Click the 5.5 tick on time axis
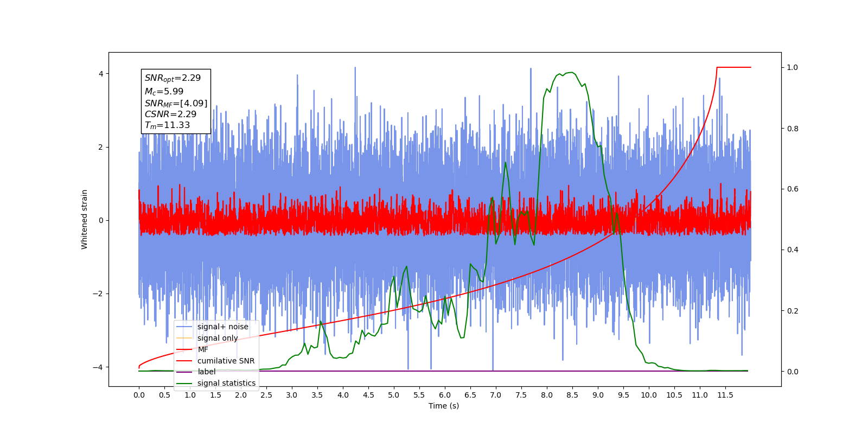Image resolution: width=868 pixels, height=434 pixels. [419, 395]
